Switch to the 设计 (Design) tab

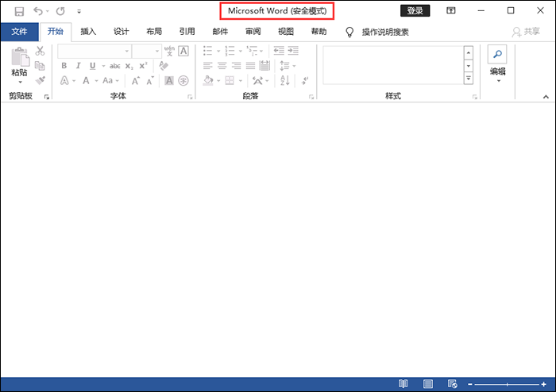pos(122,32)
